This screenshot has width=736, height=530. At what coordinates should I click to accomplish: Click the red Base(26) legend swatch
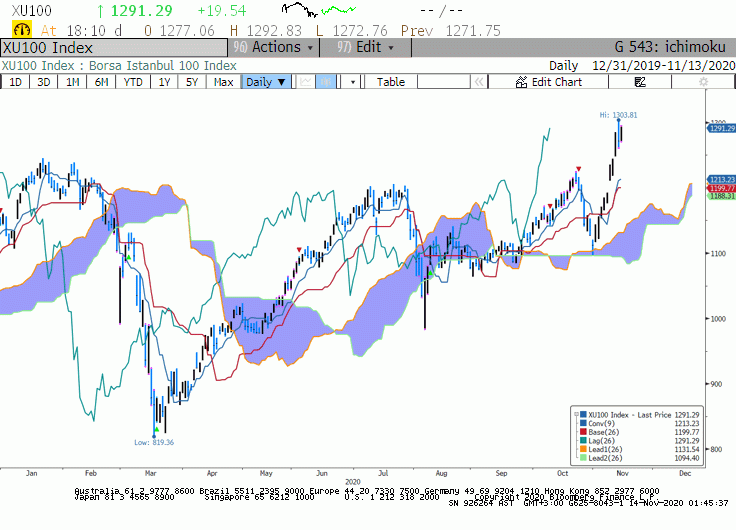point(583,432)
